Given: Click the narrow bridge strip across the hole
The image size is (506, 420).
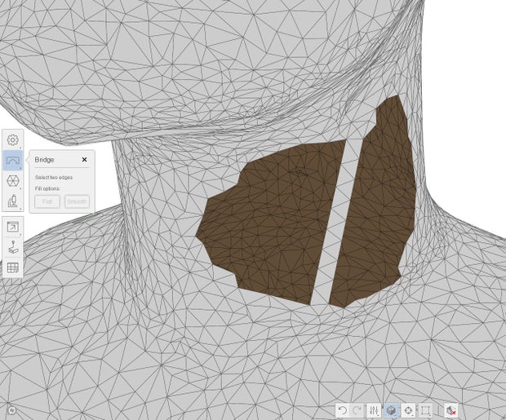Looking at the screenshot, I should [x=337, y=223].
